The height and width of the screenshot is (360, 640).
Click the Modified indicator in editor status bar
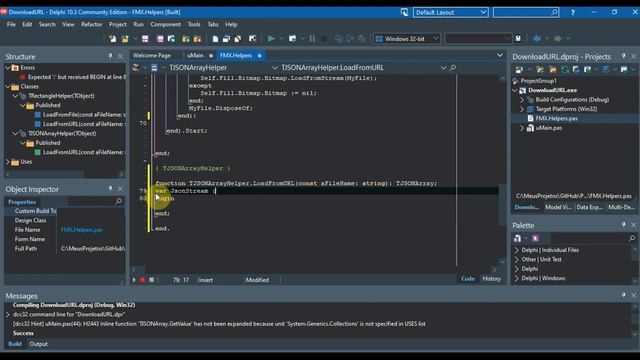[257, 280]
